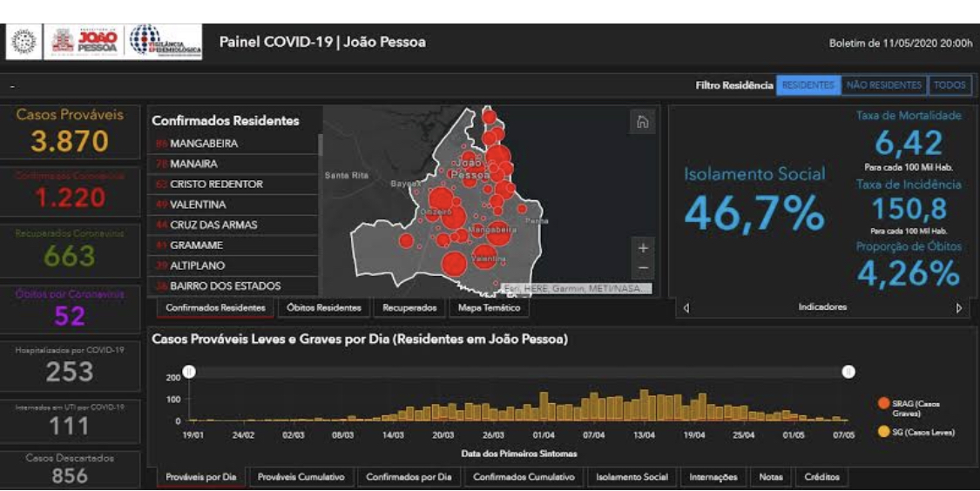The width and height of the screenshot is (980, 491).
Task: Go to previous indicator with left arrow
Action: [x=686, y=307]
